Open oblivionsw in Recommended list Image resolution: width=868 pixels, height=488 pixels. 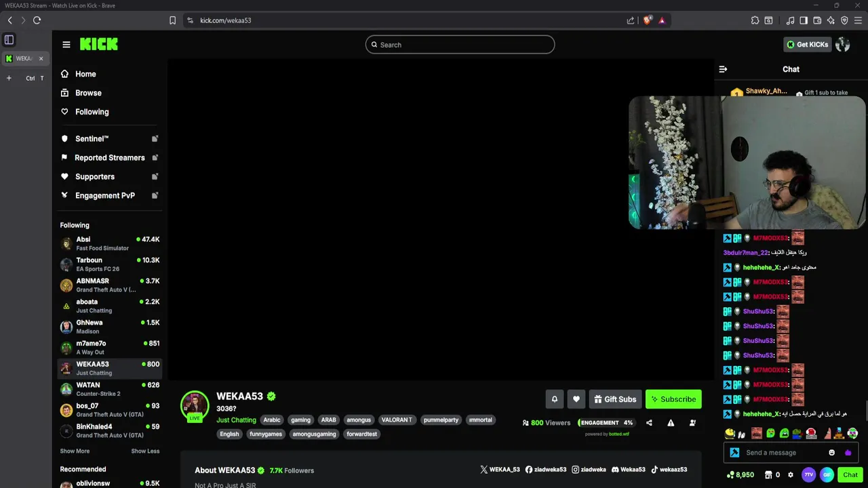click(x=110, y=484)
